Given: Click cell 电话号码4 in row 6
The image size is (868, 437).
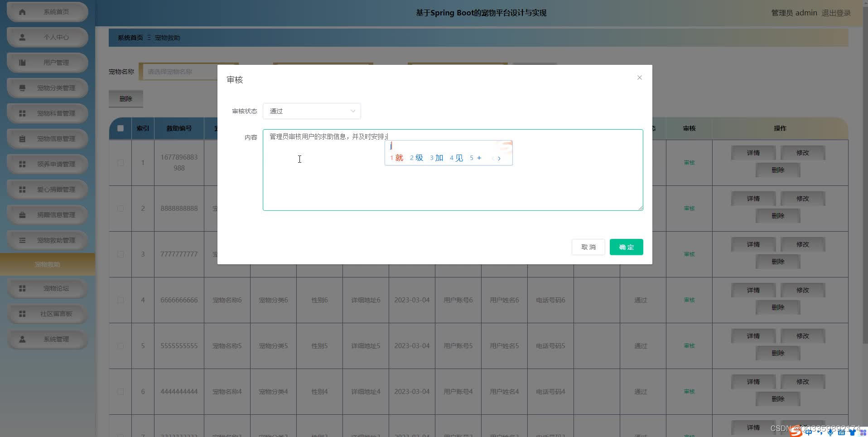Looking at the screenshot, I should pos(550,392).
